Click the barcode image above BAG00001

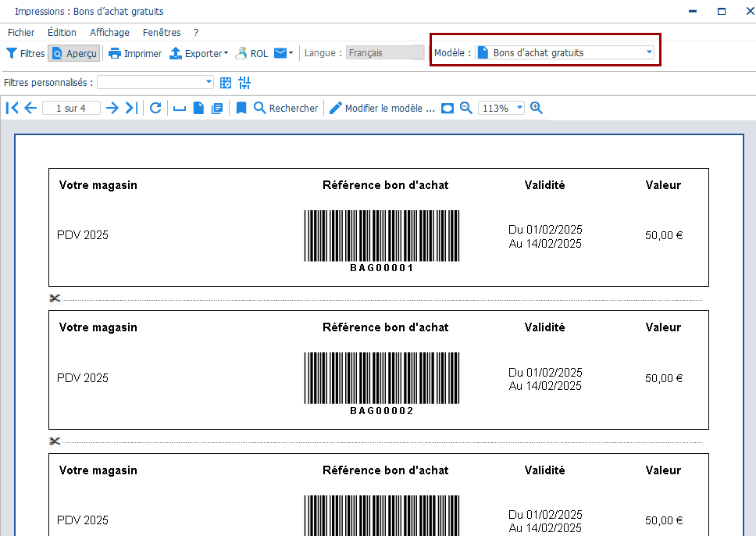tap(381, 235)
